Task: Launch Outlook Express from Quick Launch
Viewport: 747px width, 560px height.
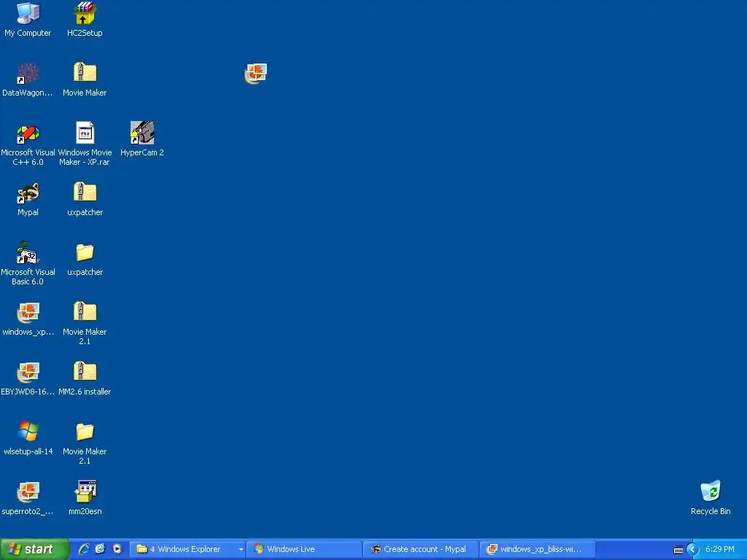Action: click(x=100, y=549)
